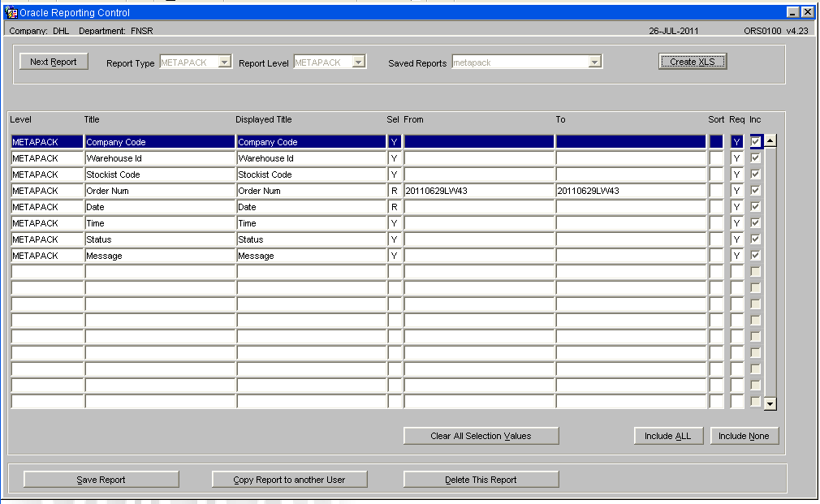
Task: Click the Title cell reading Company Code
Action: [159, 142]
